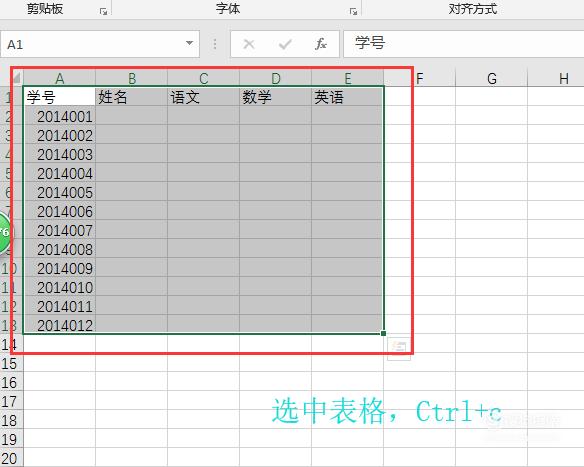The image size is (584, 467).
Task: Click cell with value 2014002
Action: pos(60,135)
